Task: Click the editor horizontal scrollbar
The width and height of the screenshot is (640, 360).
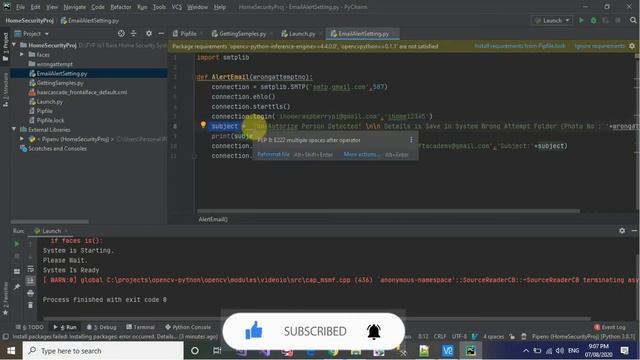Action: point(388,211)
